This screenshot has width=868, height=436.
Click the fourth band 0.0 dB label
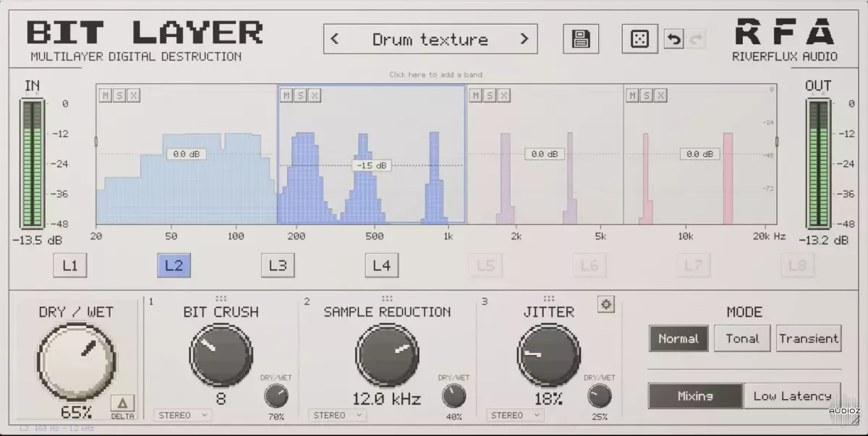700,154
